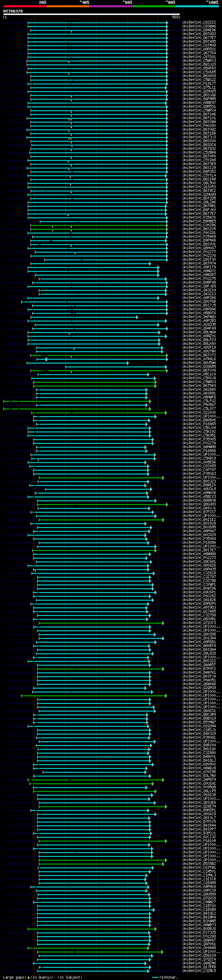
Task: Click label UniRef100_Q9STD8
Action: click(199, 302)
